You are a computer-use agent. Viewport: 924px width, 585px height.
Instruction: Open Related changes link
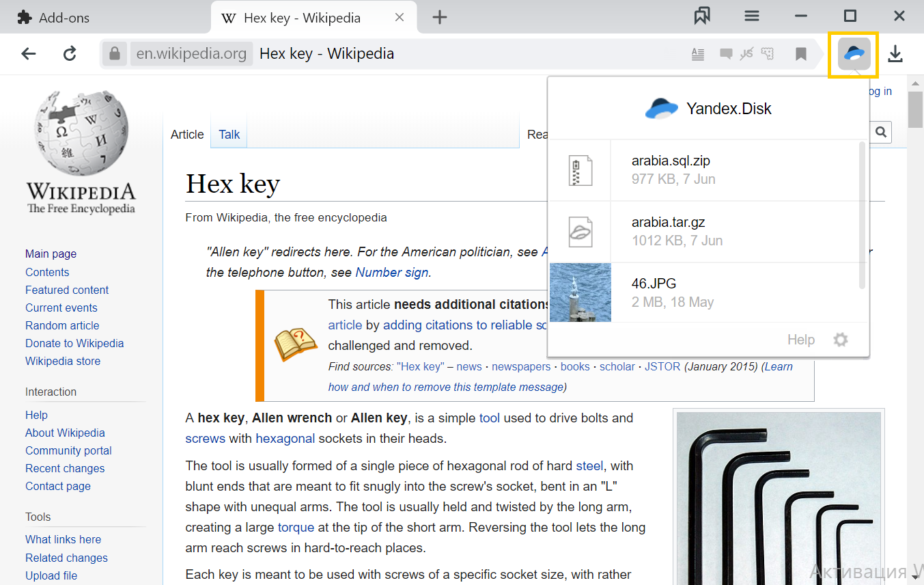[66, 558]
